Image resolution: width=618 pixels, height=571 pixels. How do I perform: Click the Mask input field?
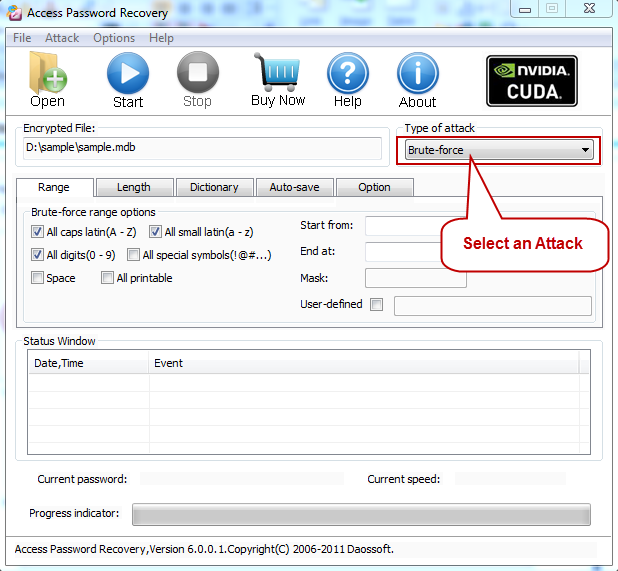[416, 278]
